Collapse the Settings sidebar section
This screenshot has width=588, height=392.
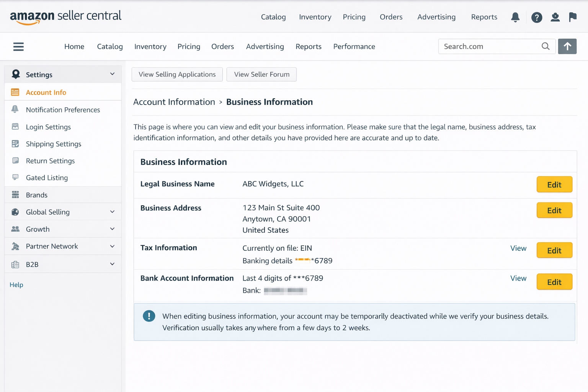click(x=112, y=74)
